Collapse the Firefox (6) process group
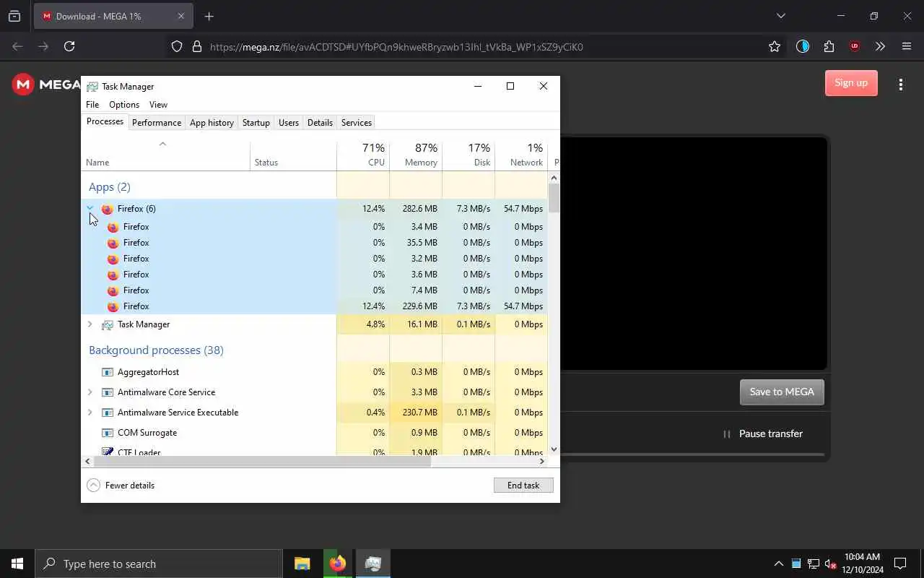This screenshot has width=924, height=578. [90, 208]
